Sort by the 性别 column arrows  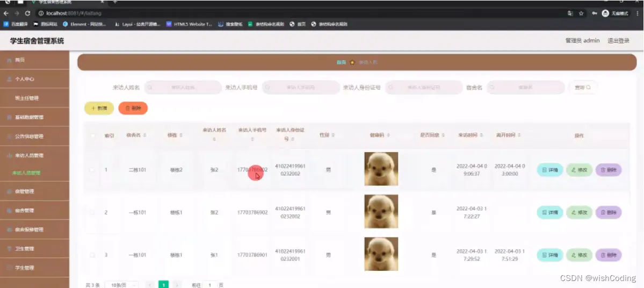(333, 135)
